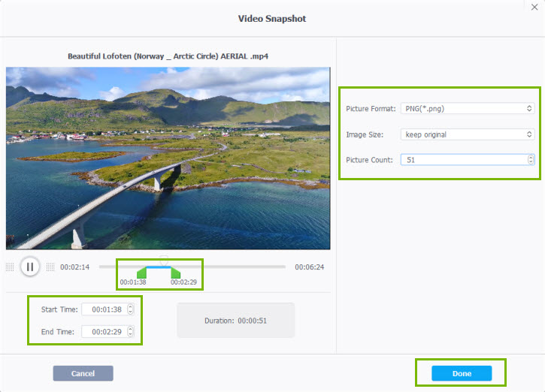
Task: Click the Picture Count stepper arrows
Action: click(x=531, y=159)
